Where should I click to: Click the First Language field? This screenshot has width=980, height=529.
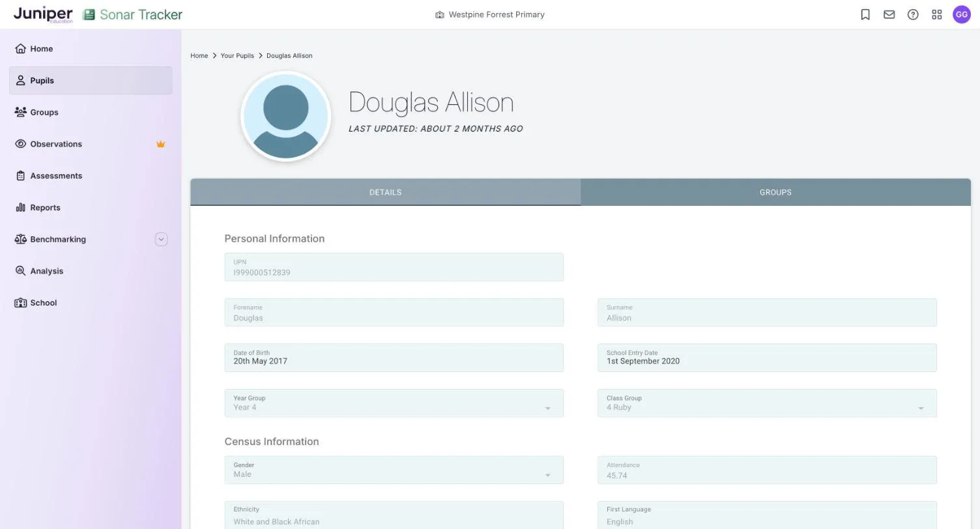tap(767, 515)
